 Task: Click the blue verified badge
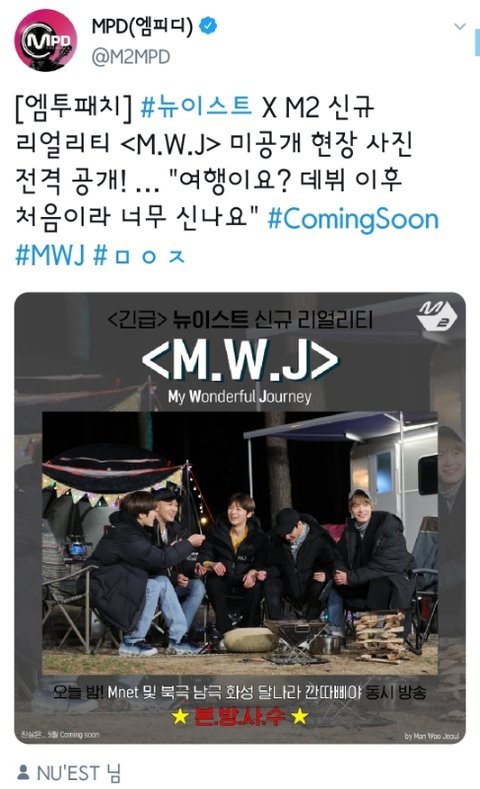(209, 26)
